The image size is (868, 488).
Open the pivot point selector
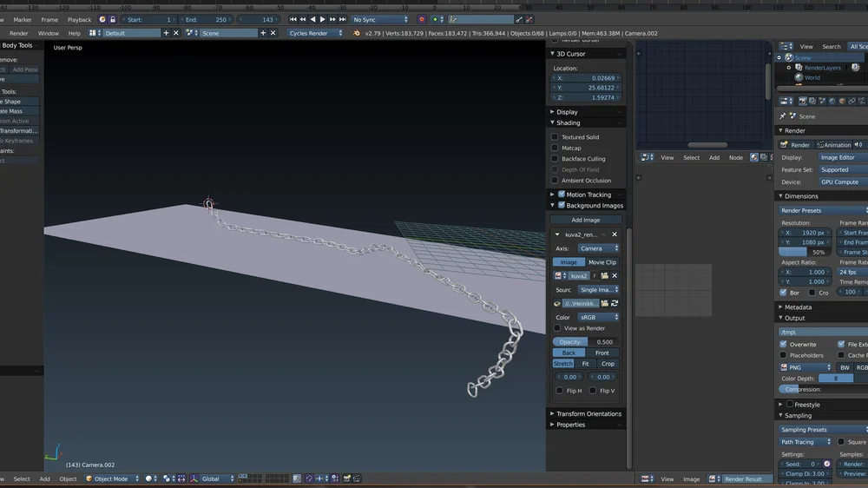(x=168, y=478)
